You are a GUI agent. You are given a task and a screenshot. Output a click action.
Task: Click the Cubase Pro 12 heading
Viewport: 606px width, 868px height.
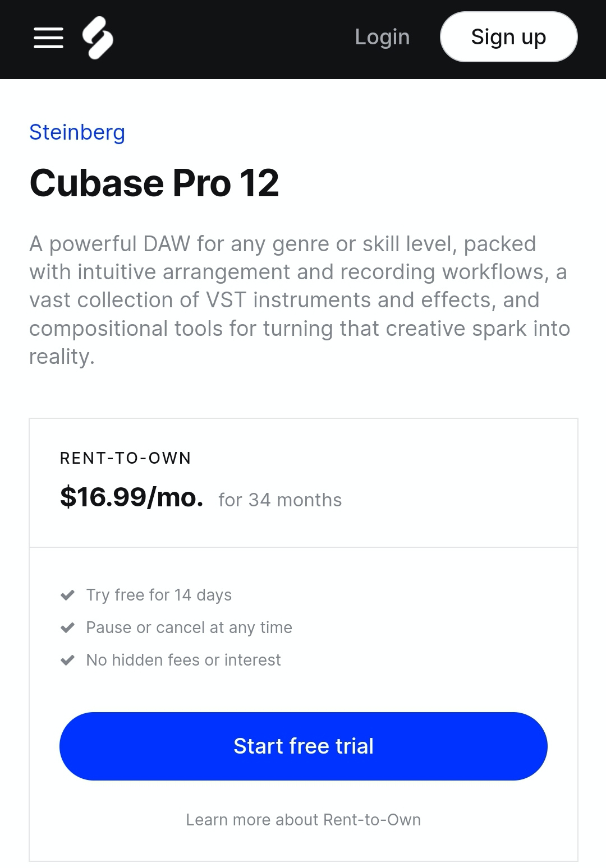(154, 183)
